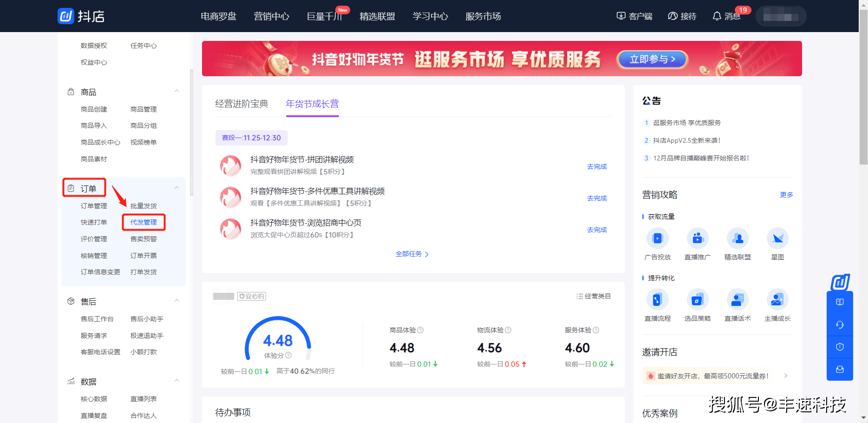This screenshot has width=868, height=423.
Task: Click 去完成 for 浏览招商中心页
Action: pos(597,230)
